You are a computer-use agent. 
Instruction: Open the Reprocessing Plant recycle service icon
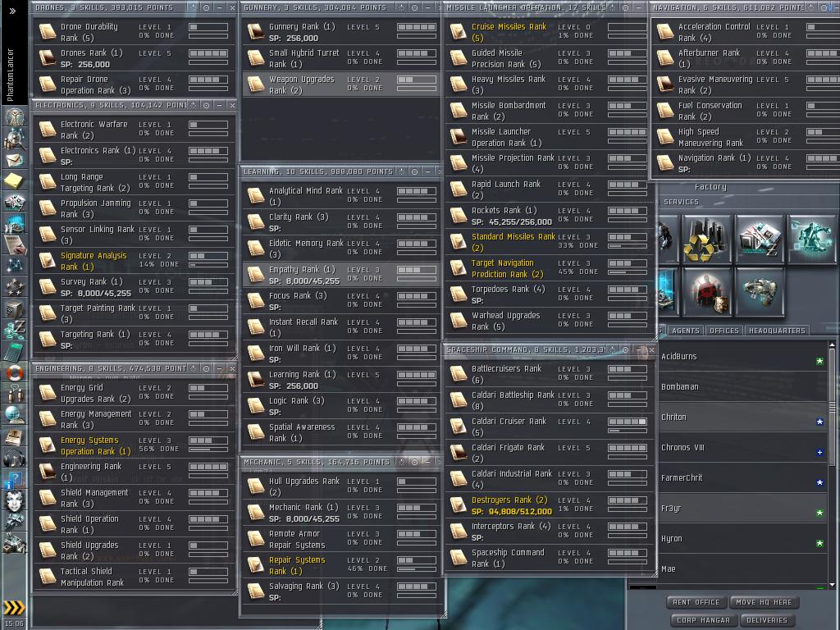click(x=707, y=239)
